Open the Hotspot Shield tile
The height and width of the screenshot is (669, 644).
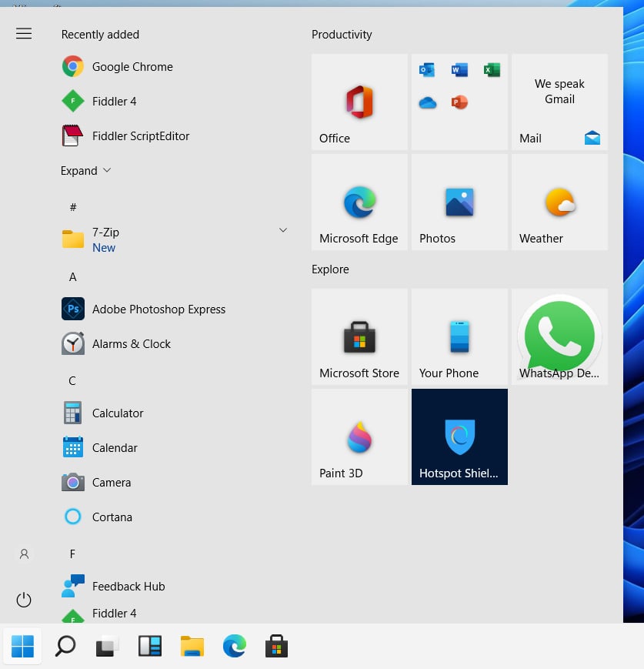[459, 437]
